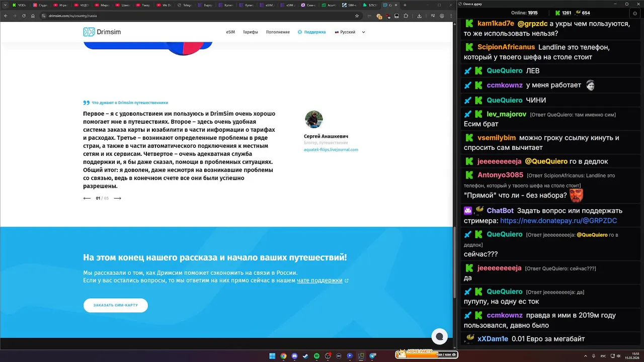Image resolution: width=644 pixels, height=362 pixels.
Task: Bookmark this page with the star icon
Action: (x=357, y=16)
